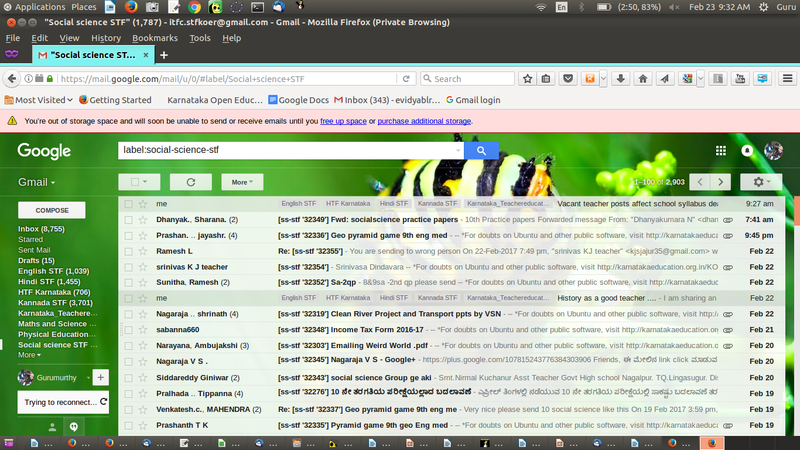
Task: Open Gmail settings gear menu
Action: [761, 182]
